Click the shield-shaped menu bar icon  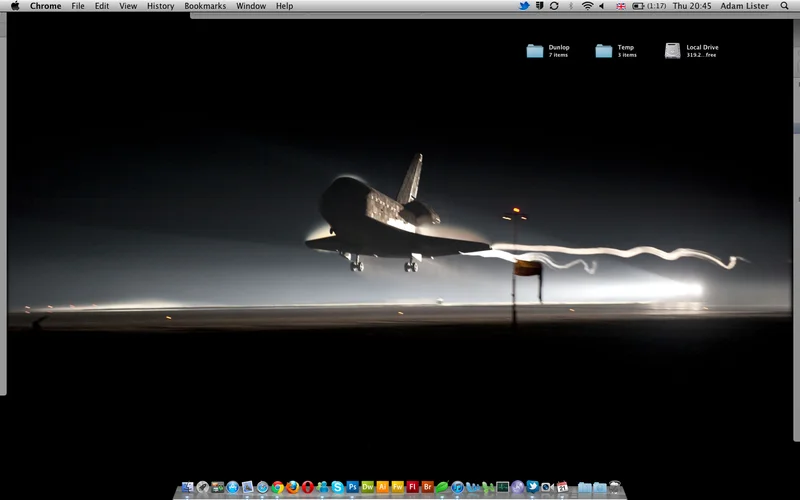pyautogui.click(x=539, y=6)
